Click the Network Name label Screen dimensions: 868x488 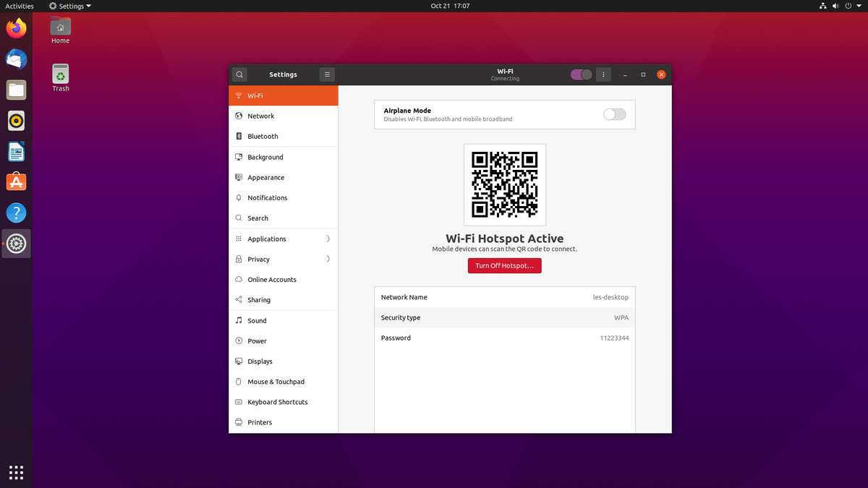[x=404, y=297]
